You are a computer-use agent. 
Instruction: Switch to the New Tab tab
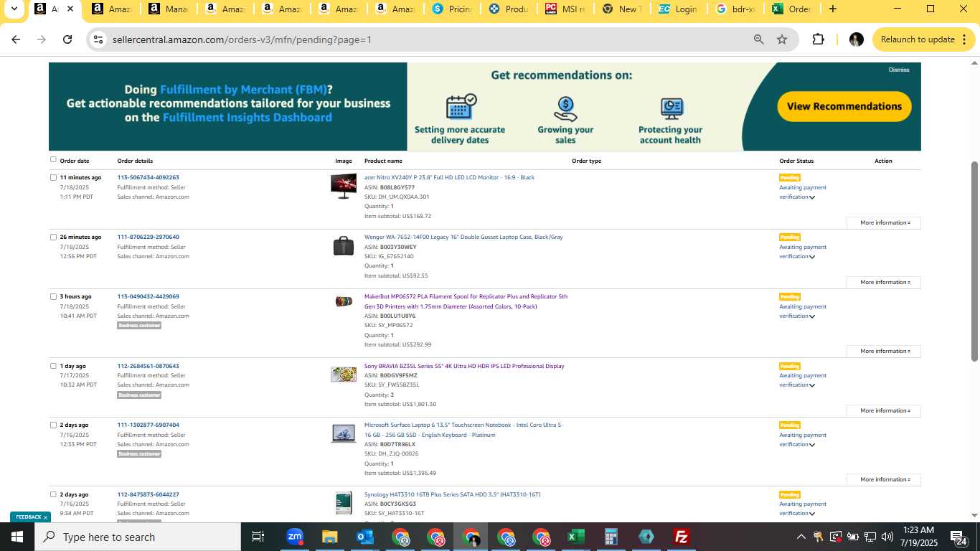click(622, 9)
